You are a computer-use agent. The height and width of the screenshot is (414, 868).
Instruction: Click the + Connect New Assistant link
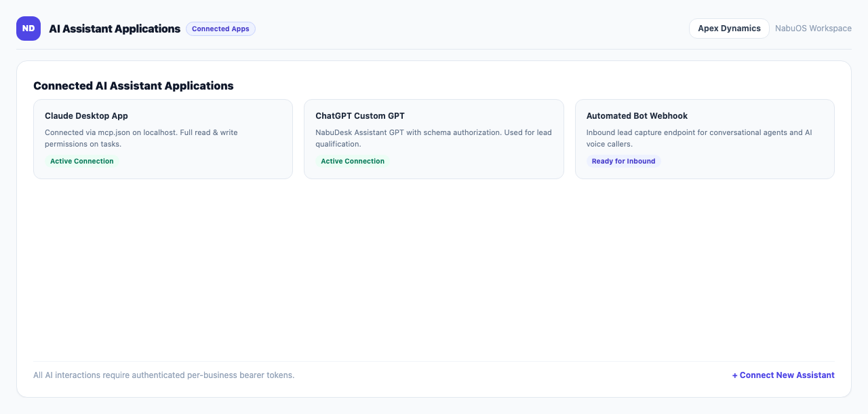click(783, 375)
